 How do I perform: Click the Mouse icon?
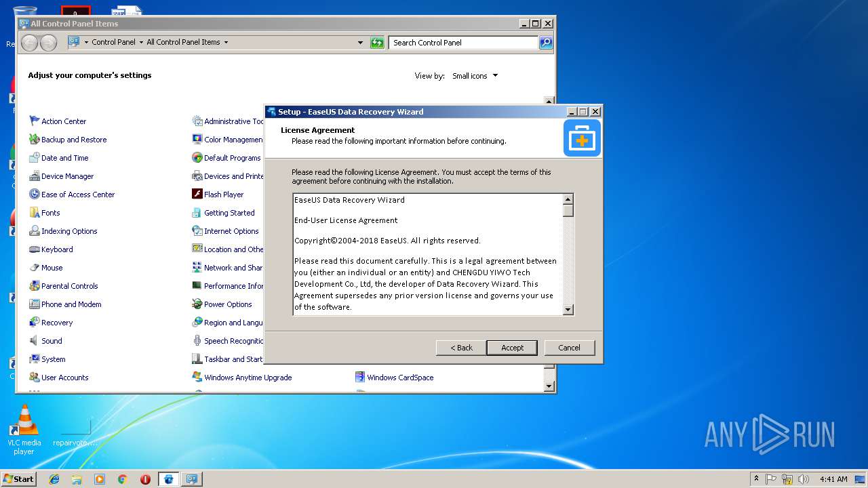tap(35, 268)
